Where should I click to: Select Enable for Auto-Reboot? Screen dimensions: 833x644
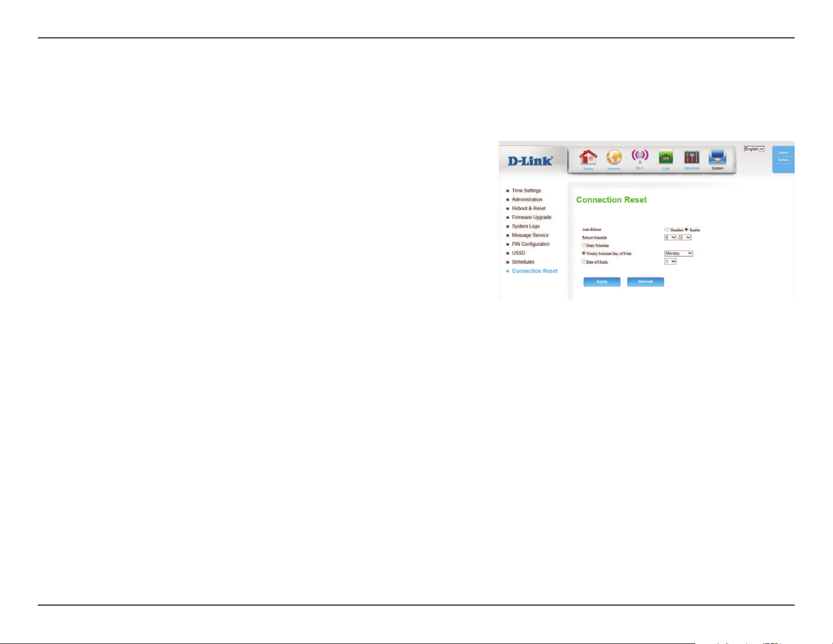(x=686, y=229)
